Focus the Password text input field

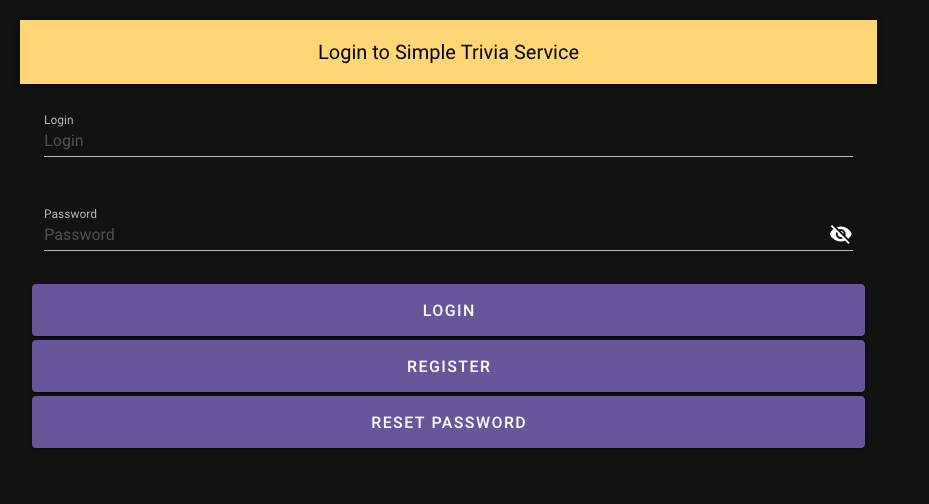pos(430,235)
